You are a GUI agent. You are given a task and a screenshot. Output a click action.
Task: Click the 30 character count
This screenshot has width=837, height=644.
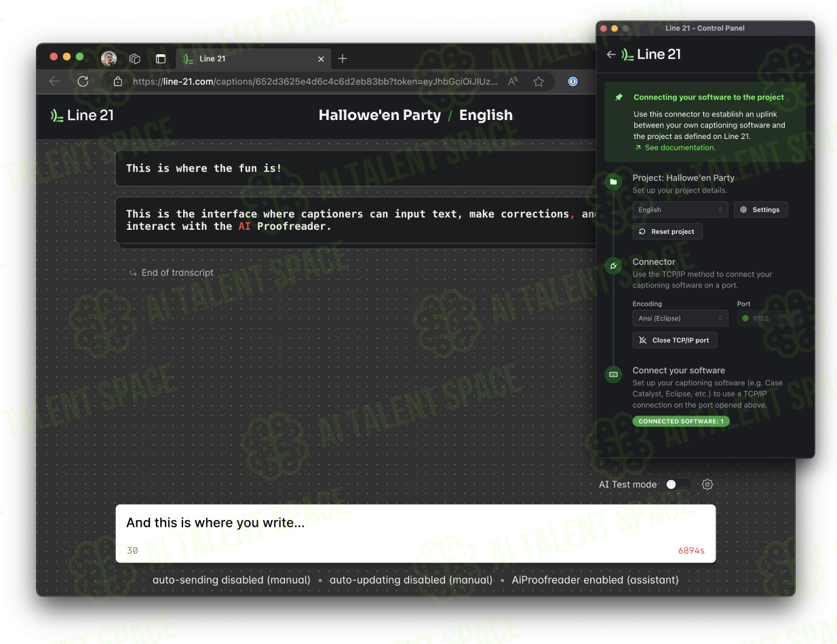pos(132,550)
